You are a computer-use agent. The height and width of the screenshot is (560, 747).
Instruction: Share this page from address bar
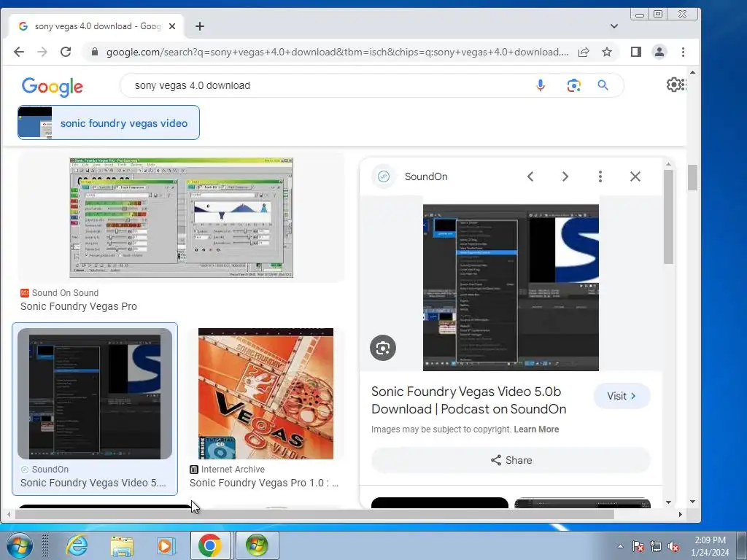click(x=584, y=52)
